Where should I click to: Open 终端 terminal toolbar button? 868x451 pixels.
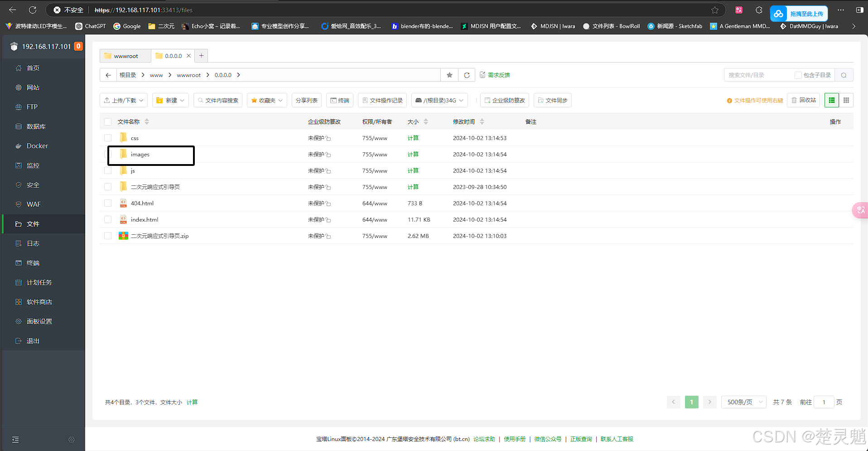click(x=340, y=100)
